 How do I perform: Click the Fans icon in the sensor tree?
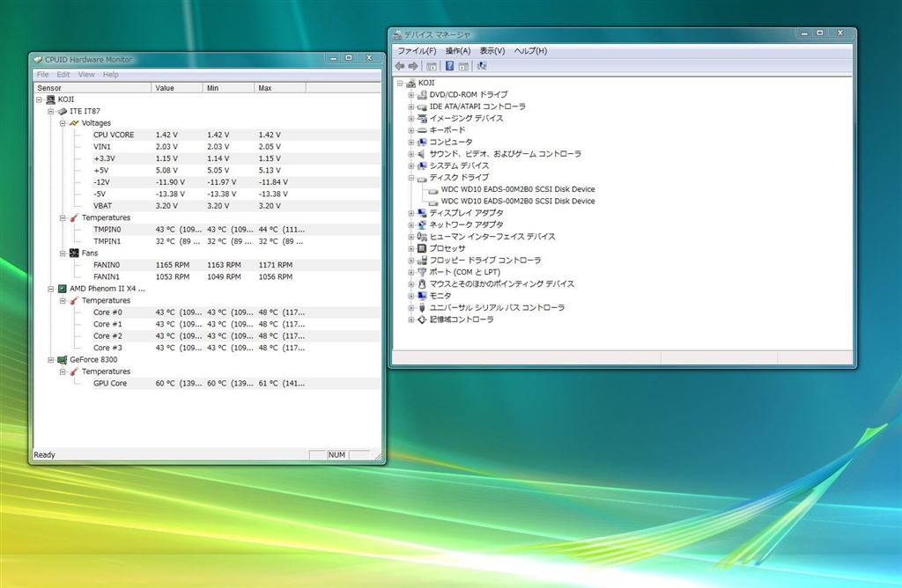[x=74, y=253]
